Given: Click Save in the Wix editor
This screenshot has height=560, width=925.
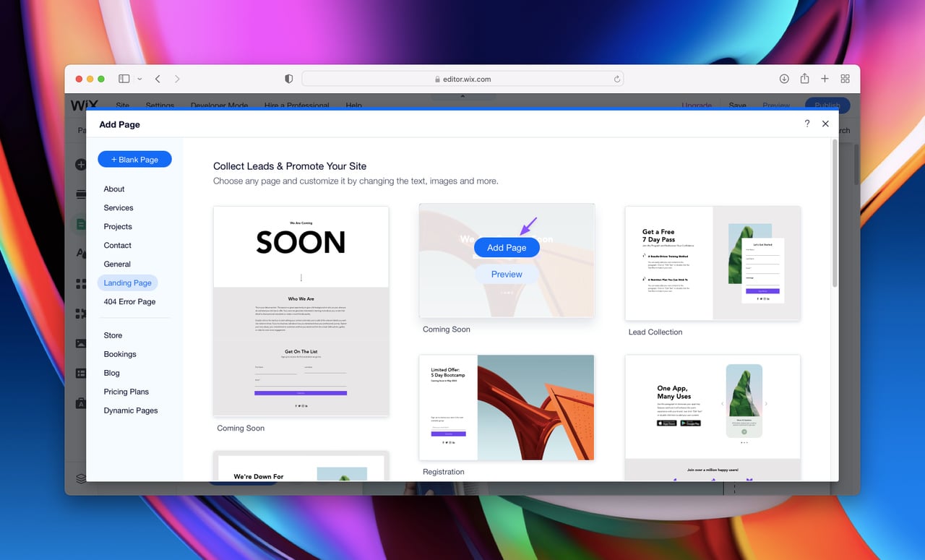Looking at the screenshot, I should click(737, 105).
